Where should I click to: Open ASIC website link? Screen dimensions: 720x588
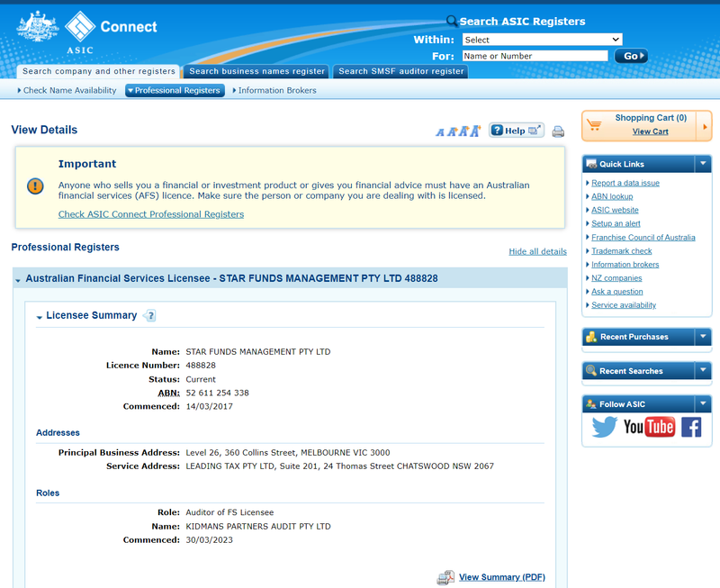click(615, 210)
